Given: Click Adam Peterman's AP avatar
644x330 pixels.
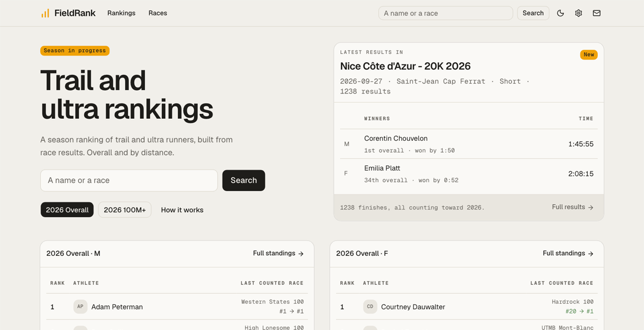Looking at the screenshot, I should [80, 306].
